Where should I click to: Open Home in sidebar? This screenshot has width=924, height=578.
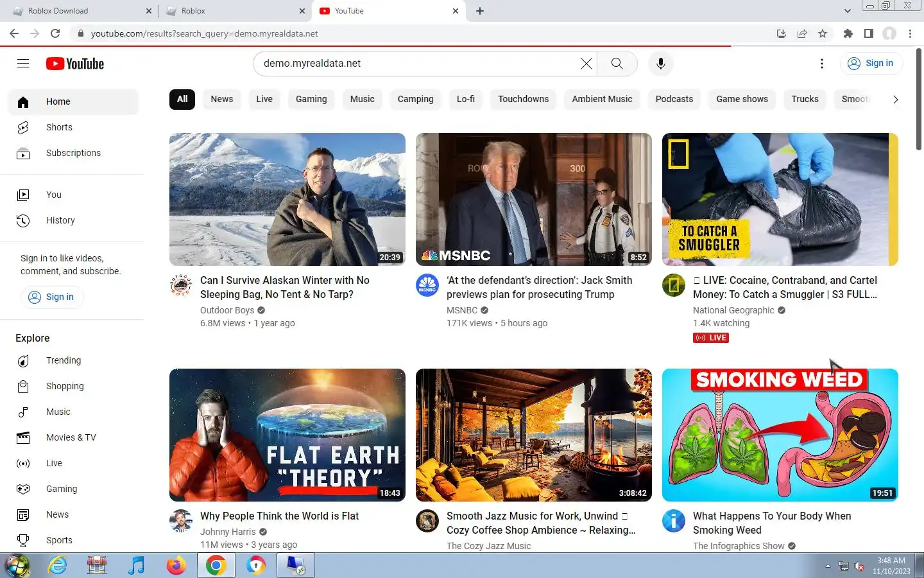(x=73, y=101)
